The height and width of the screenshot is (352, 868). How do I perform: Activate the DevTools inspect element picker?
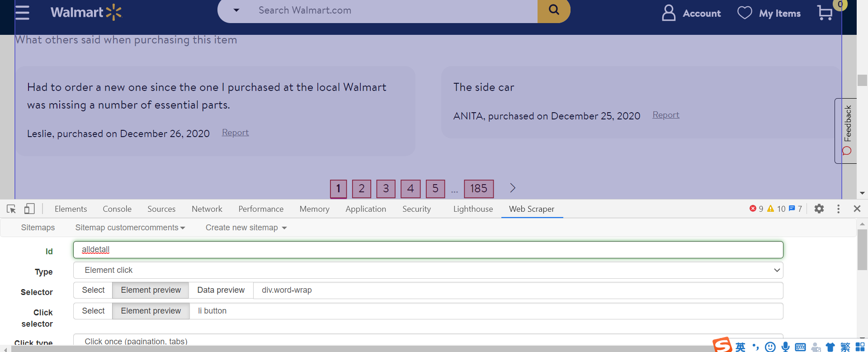[11, 209]
